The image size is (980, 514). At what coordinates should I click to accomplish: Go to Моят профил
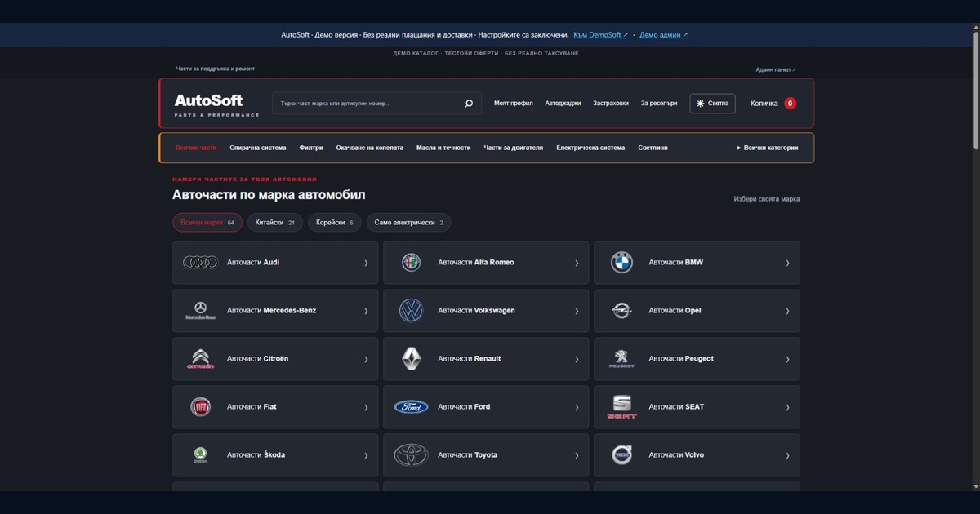(x=514, y=104)
